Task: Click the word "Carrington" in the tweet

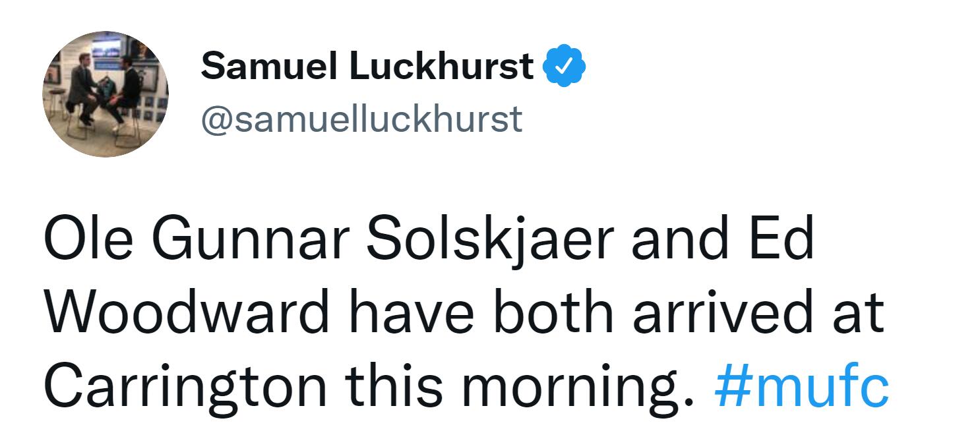Action: coord(185,386)
